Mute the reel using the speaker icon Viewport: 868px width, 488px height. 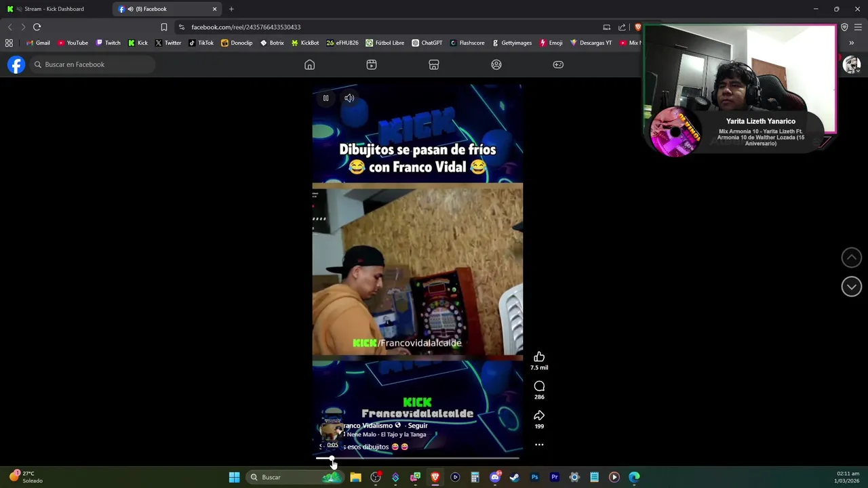pos(349,98)
